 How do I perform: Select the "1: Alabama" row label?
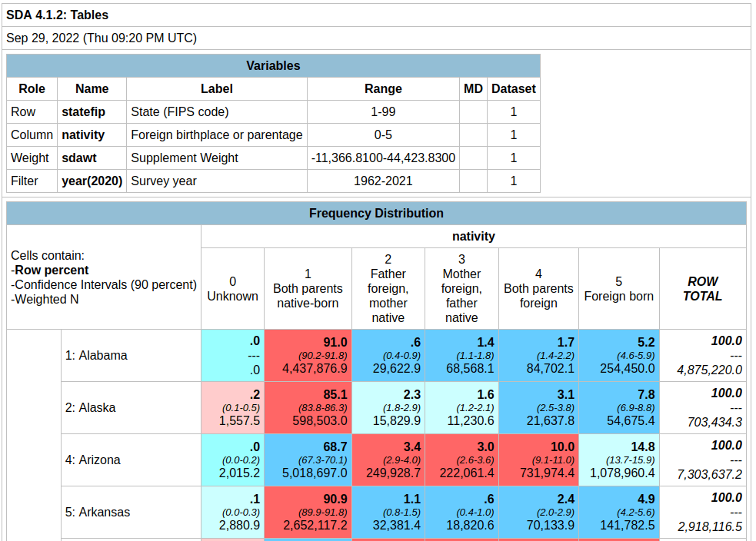click(96, 355)
